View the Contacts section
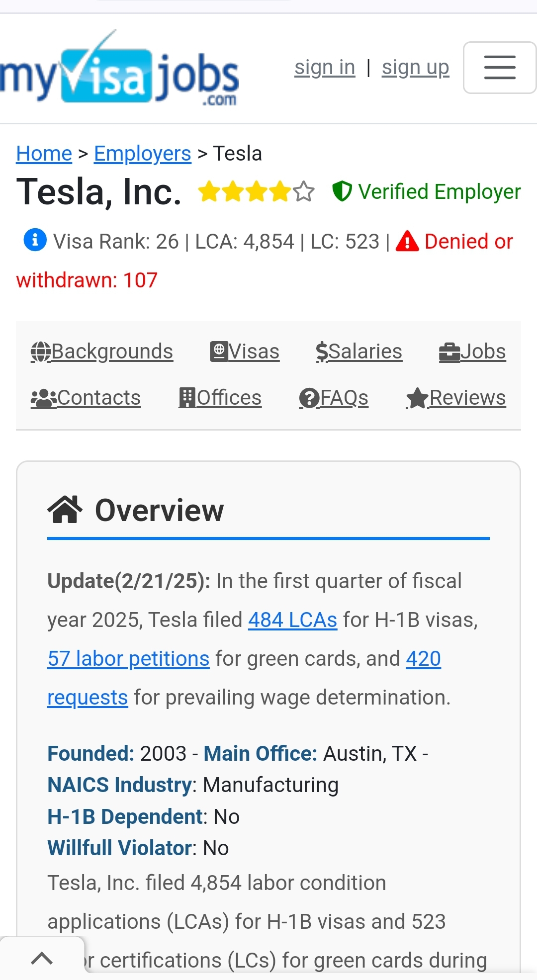 click(x=86, y=398)
